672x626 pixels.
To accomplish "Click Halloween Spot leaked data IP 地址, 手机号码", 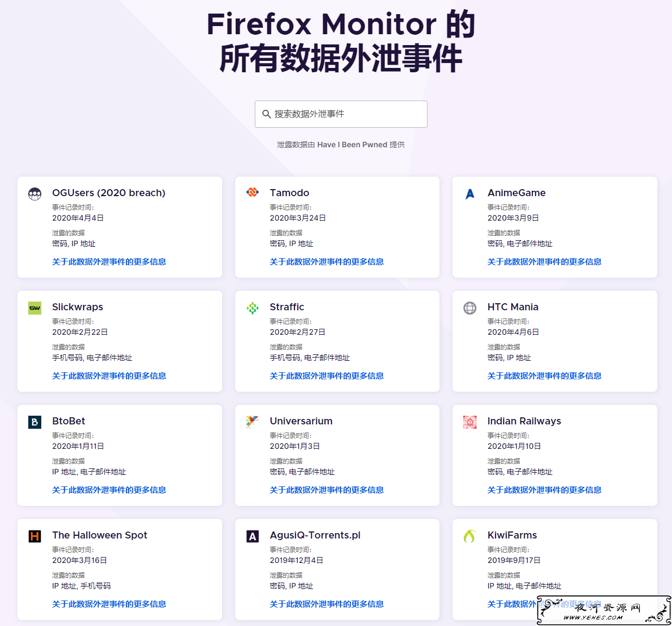I will 81,586.
